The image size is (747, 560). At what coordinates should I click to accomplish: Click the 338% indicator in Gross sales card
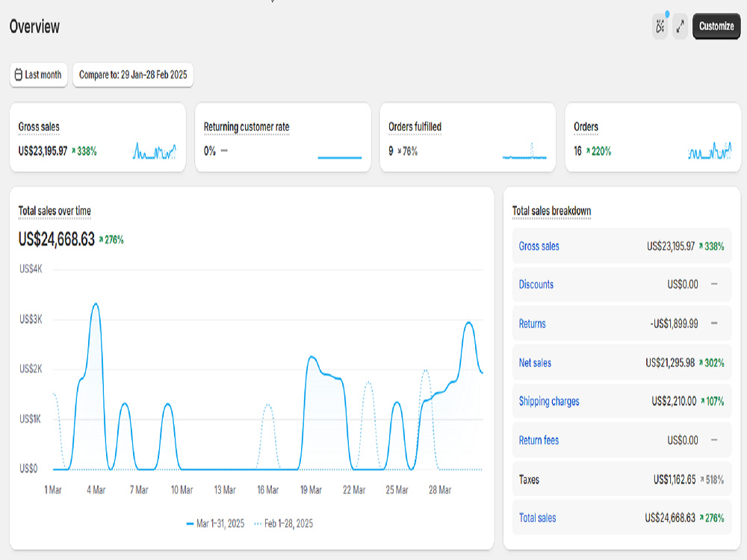click(84, 152)
